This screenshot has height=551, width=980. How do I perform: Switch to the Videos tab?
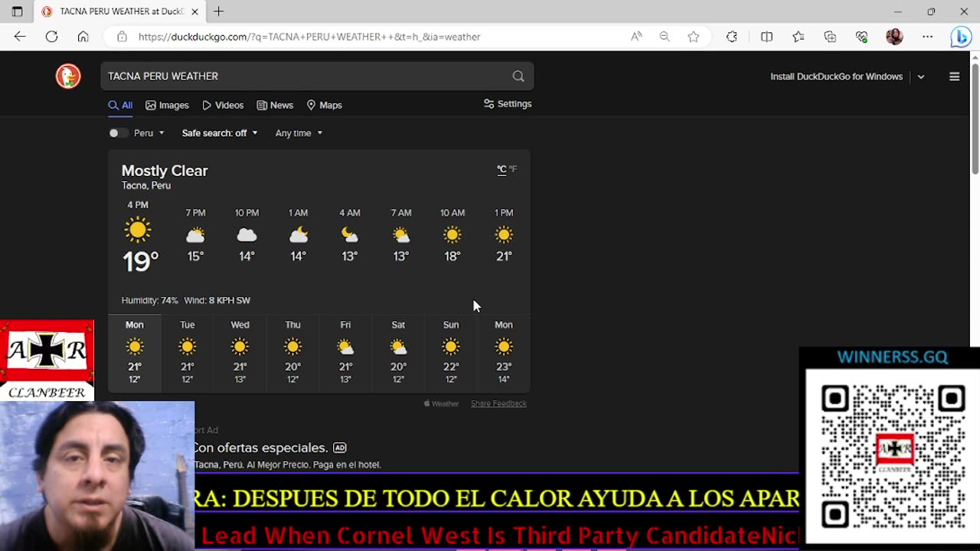pos(223,105)
